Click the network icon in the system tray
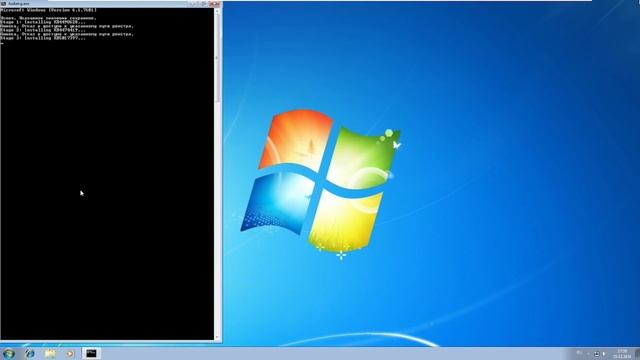 click(596, 354)
